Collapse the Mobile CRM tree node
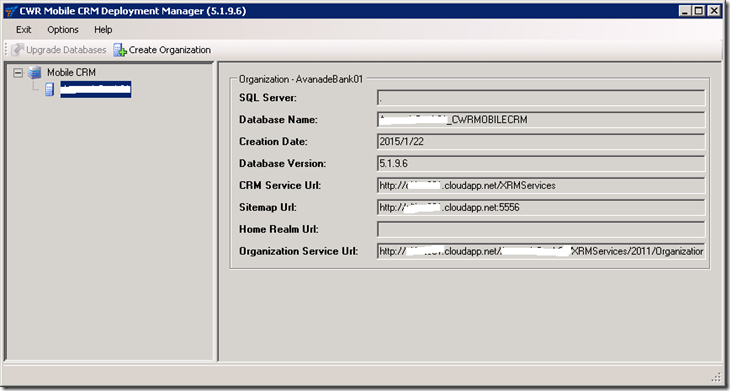 [x=18, y=73]
